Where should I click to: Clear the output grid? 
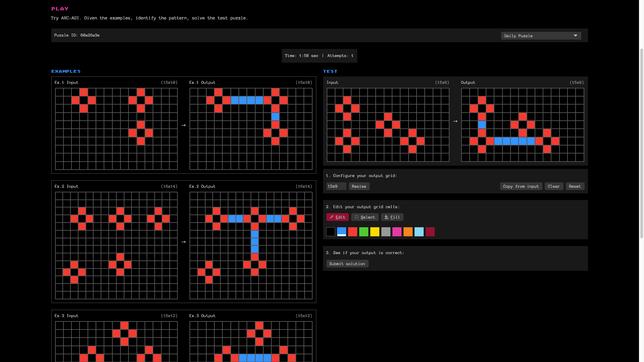pyautogui.click(x=554, y=186)
